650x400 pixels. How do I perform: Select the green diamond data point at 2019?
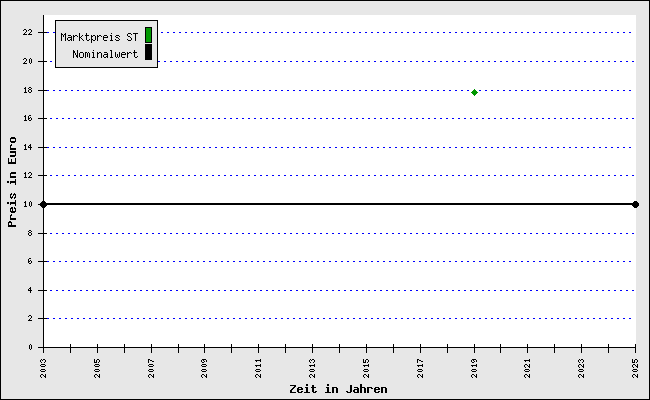point(474,92)
